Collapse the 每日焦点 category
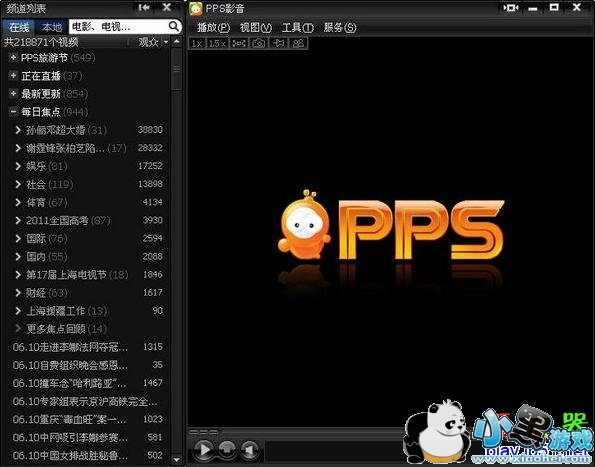595x467 pixels. (x=13, y=112)
